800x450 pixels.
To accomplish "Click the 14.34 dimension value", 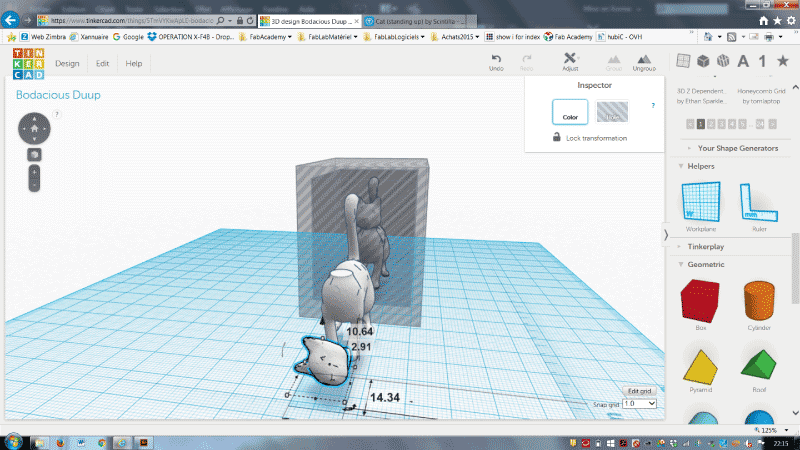I will coord(385,397).
